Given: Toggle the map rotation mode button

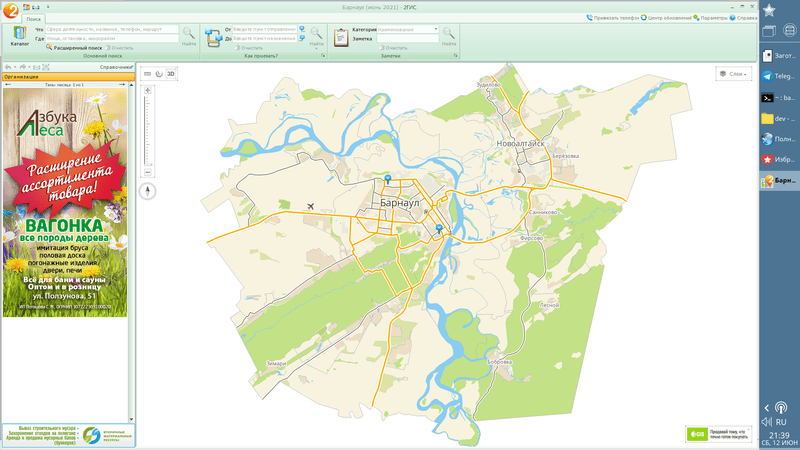Looking at the screenshot, I should pyautogui.click(x=159, y=74).
